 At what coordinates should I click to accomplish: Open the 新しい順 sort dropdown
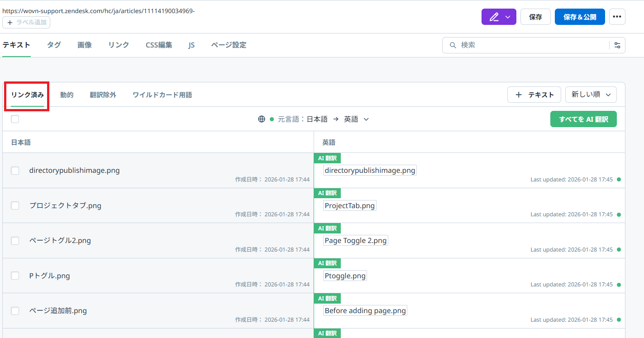pos(591,95)
